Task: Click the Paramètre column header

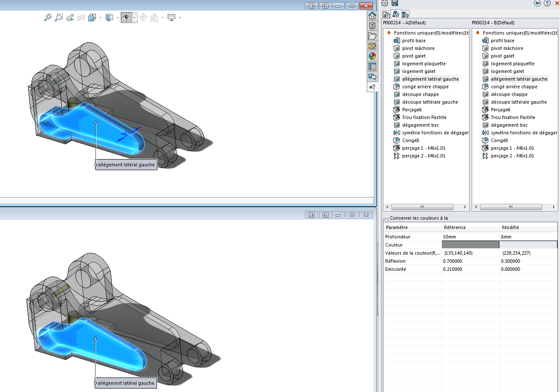Action: [412, 227]
